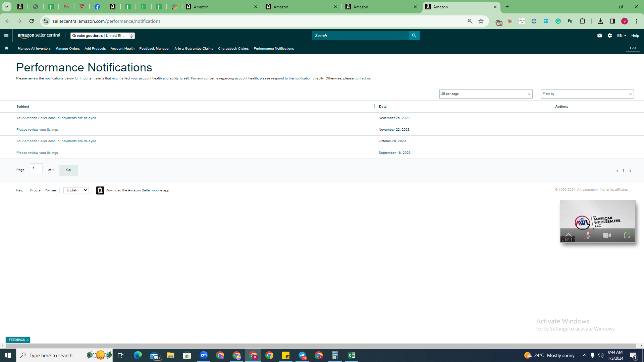Screen dimensions: 644x362
Task: Open the Seller Central settings gear
Action: 610,36
